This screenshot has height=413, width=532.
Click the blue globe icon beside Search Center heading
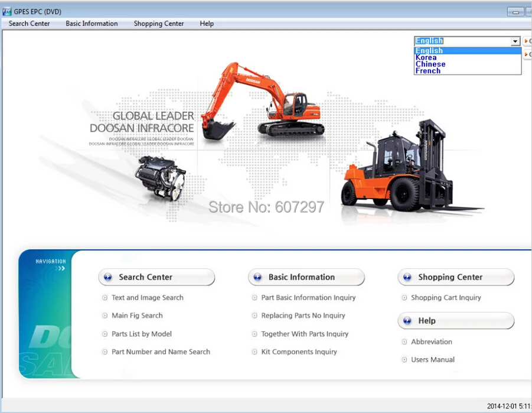click(107, 277)
